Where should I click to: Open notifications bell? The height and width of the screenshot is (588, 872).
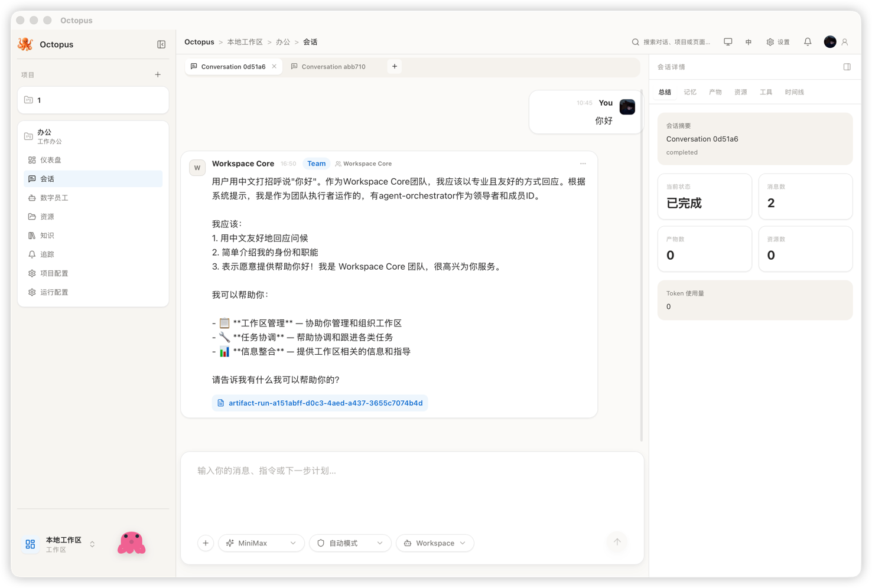click(x=808, y=42)
